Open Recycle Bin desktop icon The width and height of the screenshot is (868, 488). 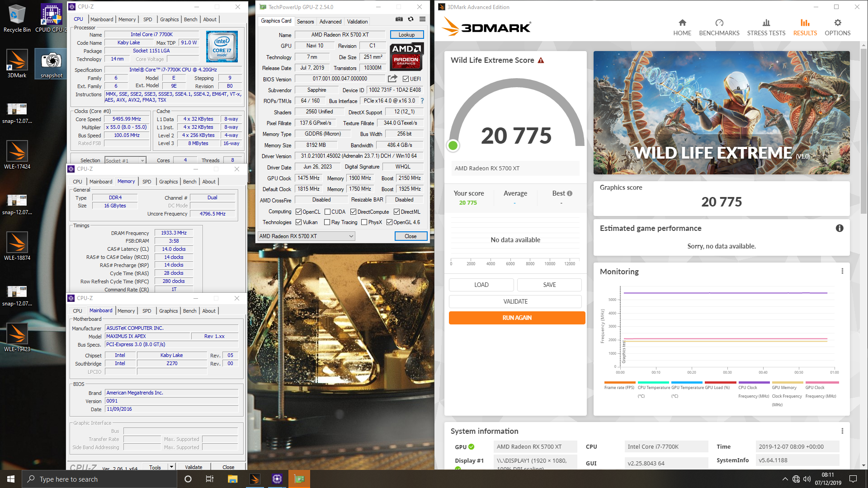point(17,18)
